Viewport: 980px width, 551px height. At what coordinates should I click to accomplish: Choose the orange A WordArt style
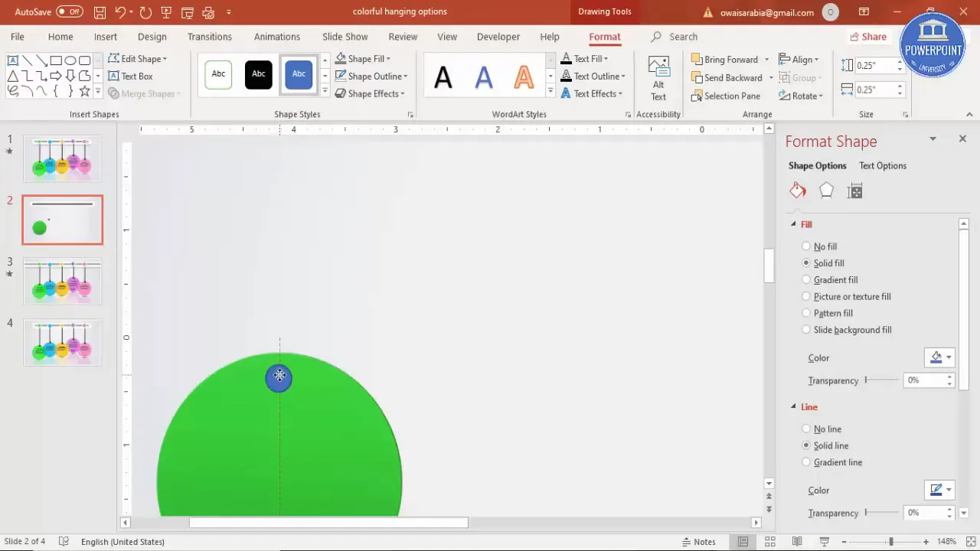[524, 77]
